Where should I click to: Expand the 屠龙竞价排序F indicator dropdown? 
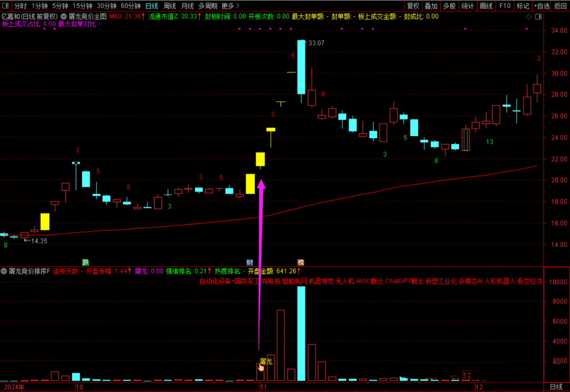4,271
